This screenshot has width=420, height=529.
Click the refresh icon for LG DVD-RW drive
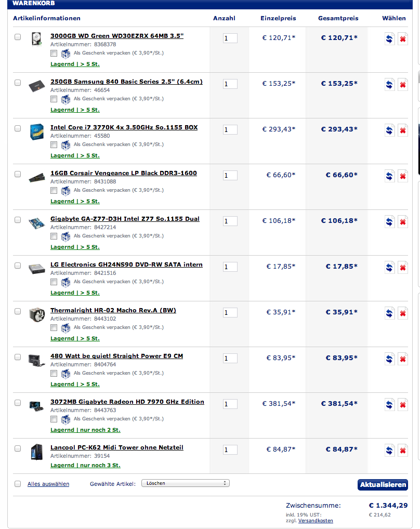point(389,268)
